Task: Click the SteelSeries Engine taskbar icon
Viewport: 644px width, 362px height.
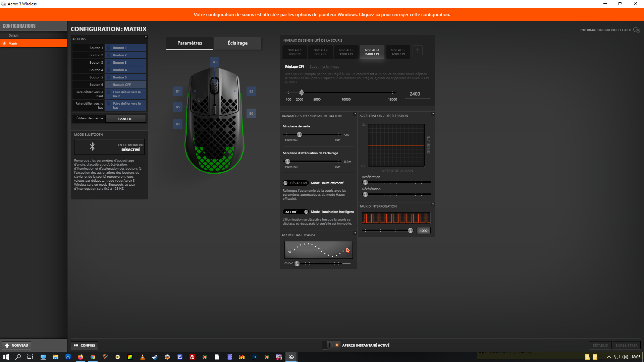Action: (291, 357)
